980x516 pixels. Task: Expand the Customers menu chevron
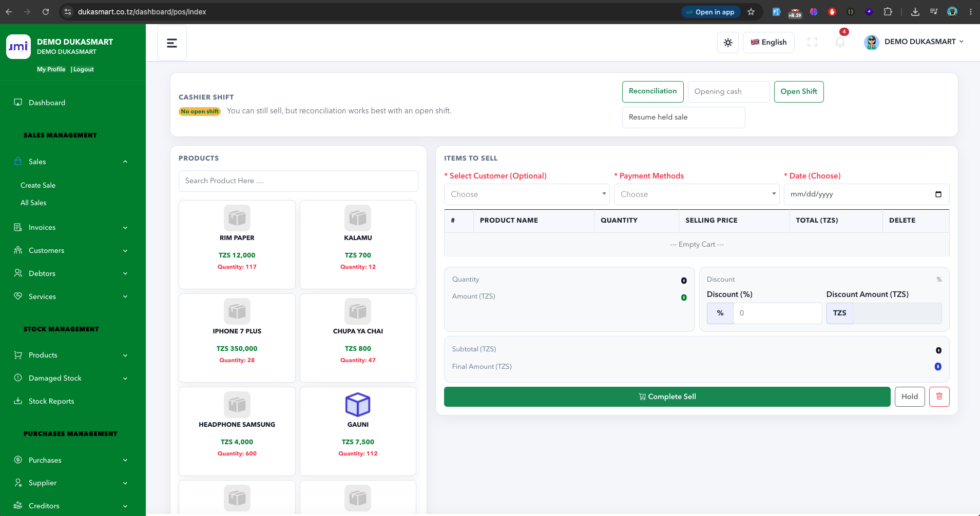coord(125,251)
